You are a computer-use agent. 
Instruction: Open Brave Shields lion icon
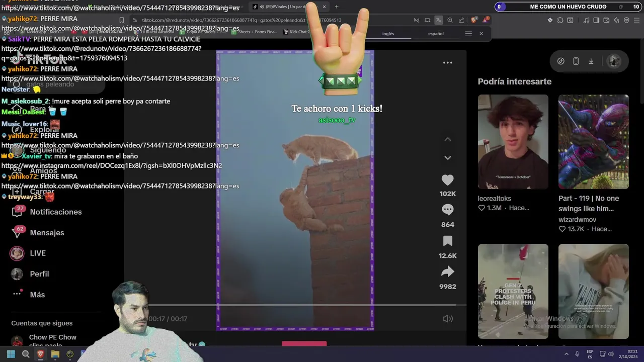pyautogui.click(x=474, y=20)
